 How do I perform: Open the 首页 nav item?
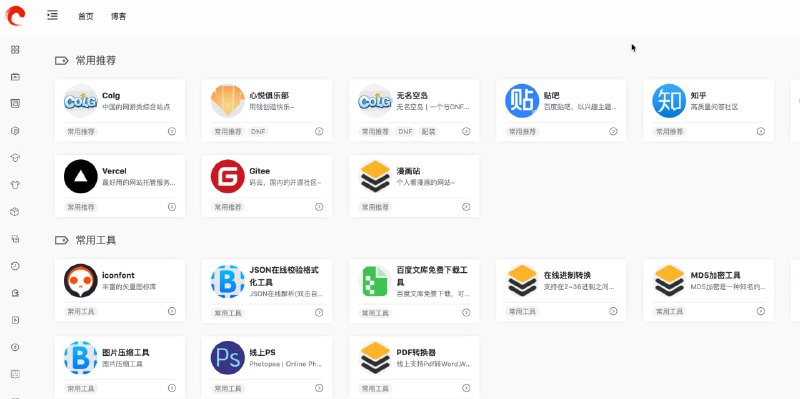86,16
